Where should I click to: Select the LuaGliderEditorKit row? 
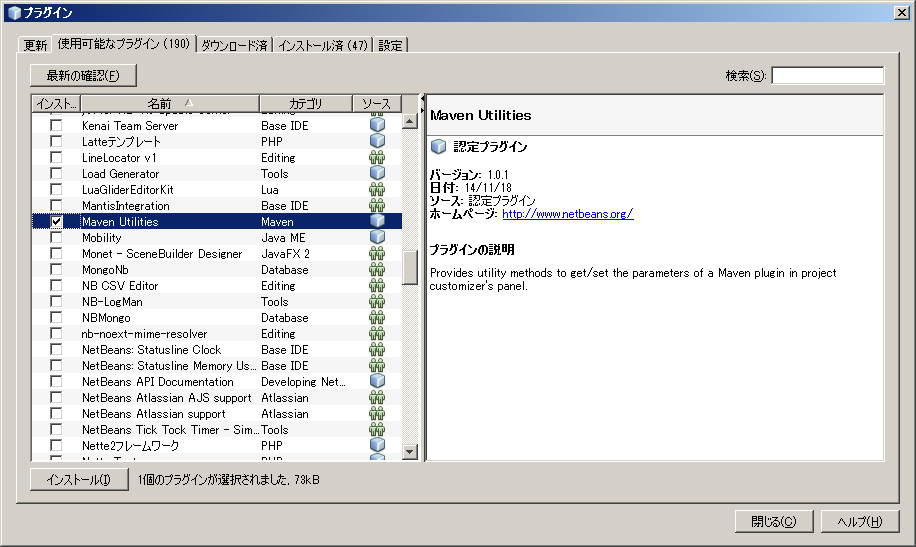217,189
